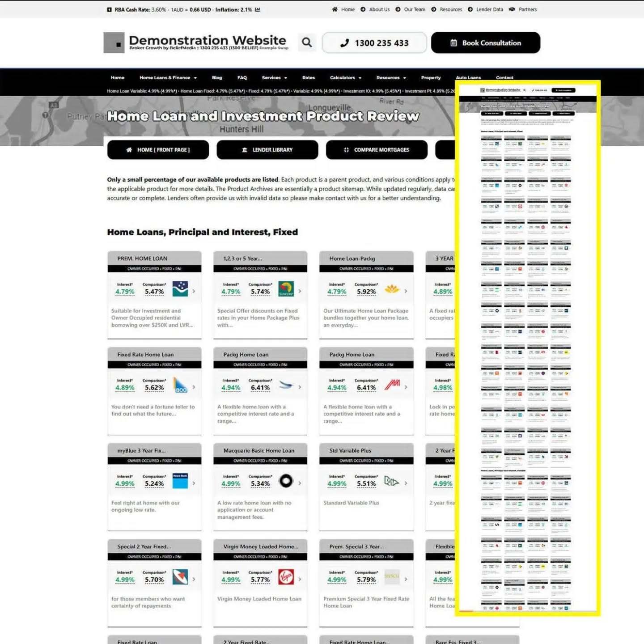
Task: Open the Services dropdown menu
Action: [x=274, y=78]
